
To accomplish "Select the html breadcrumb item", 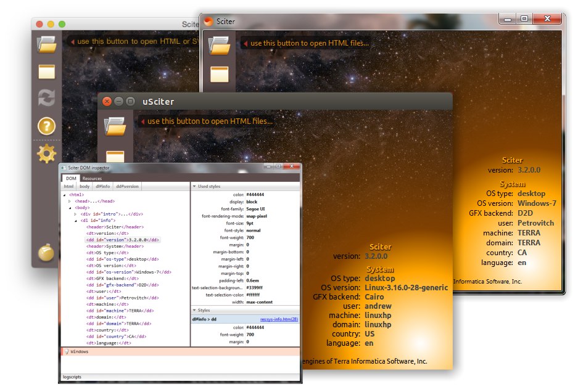I will [x=69, y=186].
